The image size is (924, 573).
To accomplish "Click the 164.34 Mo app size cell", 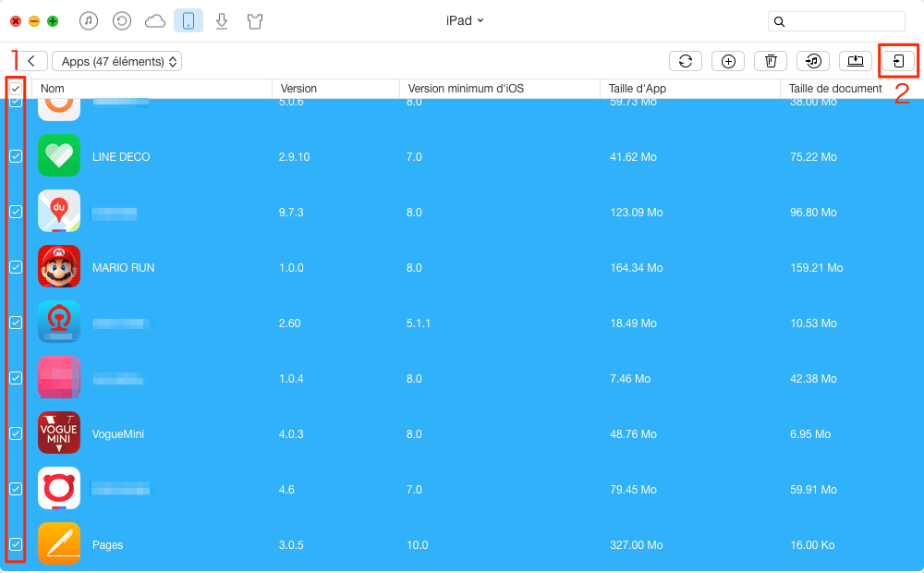I will pyautogui.click(x=637, y=268).
